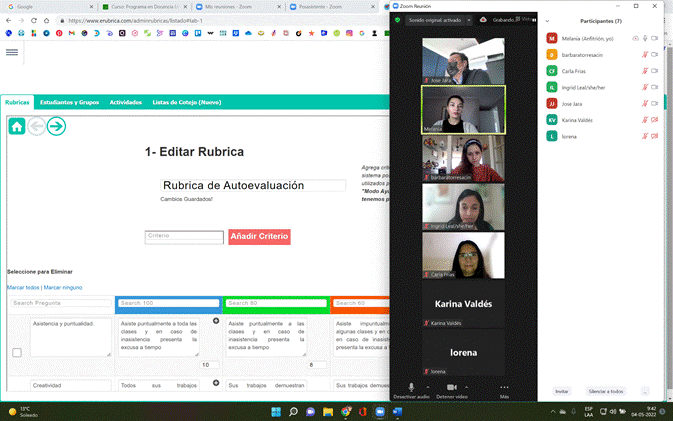The width and height of the screenshot is (673, 421).
Task: Click the Rubrica de Autoevaluación title field
Action: click(x=253, y=185)
